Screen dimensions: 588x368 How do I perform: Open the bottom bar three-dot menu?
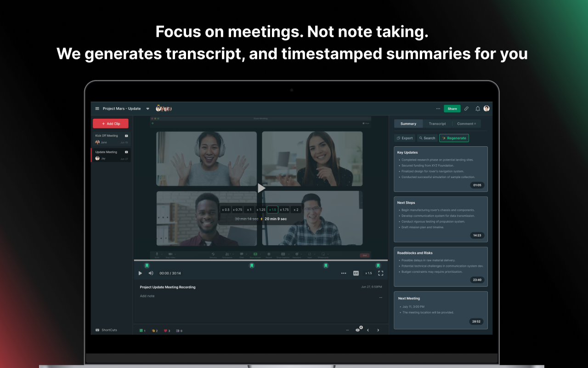[347, 330]
